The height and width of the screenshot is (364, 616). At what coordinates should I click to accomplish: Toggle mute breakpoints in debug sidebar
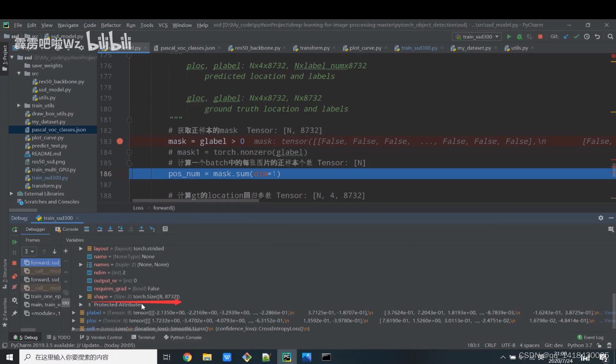click(x=15, y=287)
